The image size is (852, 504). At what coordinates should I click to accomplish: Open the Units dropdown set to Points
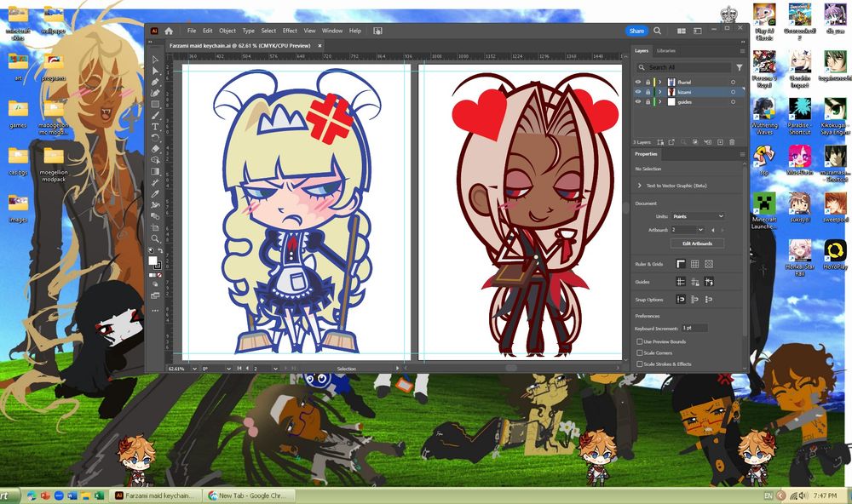[698, 216]
